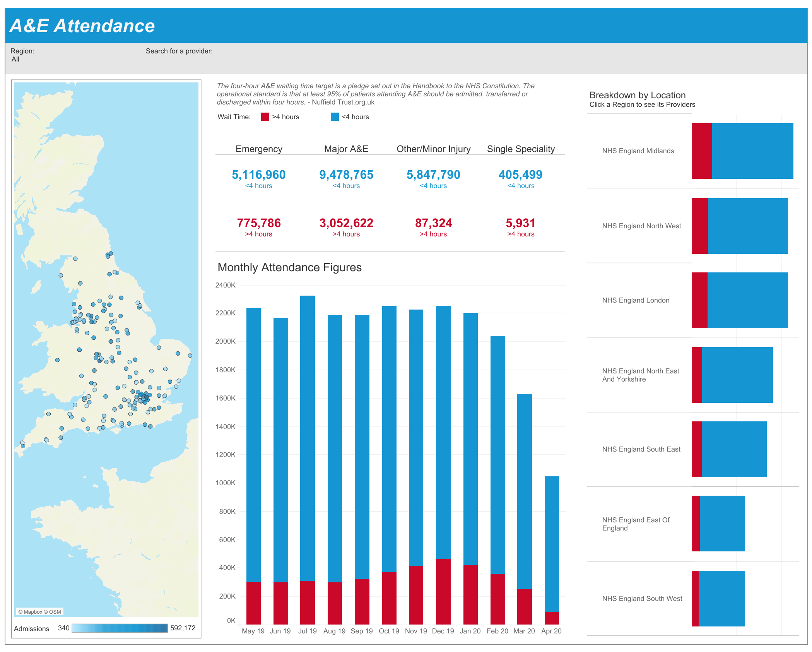Click the NHS England Midlands region label
The height and width of the screenshot is (652, 812).
tap(638, 151)
